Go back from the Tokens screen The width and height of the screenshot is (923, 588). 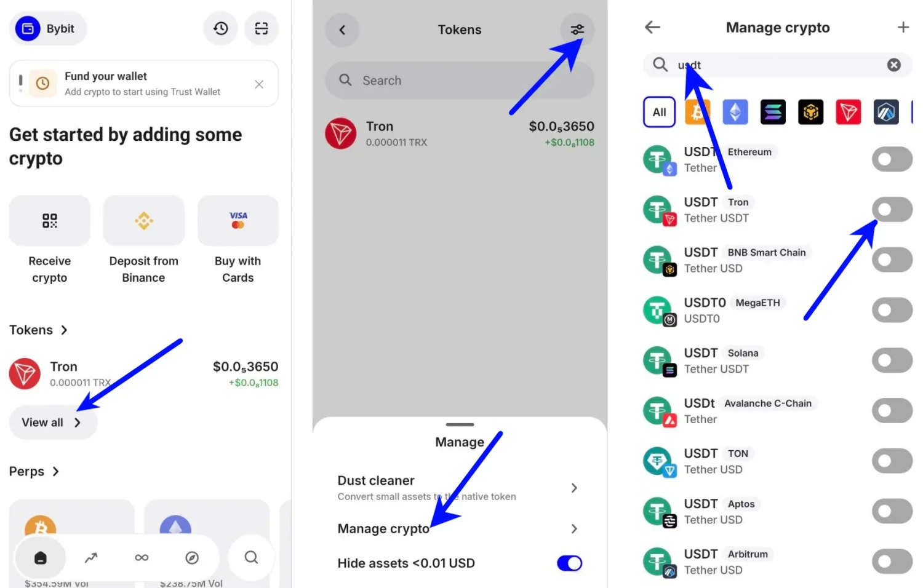(342, 30)
